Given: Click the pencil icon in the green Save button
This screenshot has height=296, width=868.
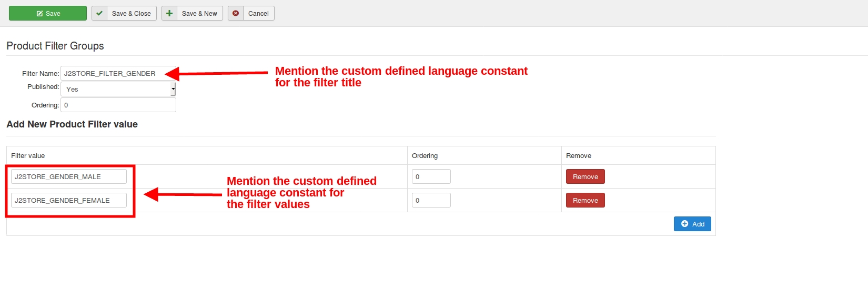Looking at the screenshot, I should pos(39,14).
